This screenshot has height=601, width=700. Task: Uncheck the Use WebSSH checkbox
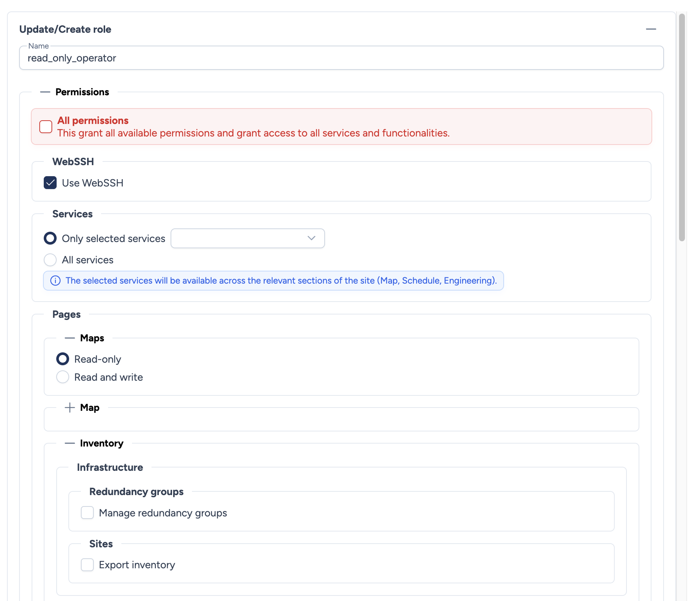coord(50,183)
